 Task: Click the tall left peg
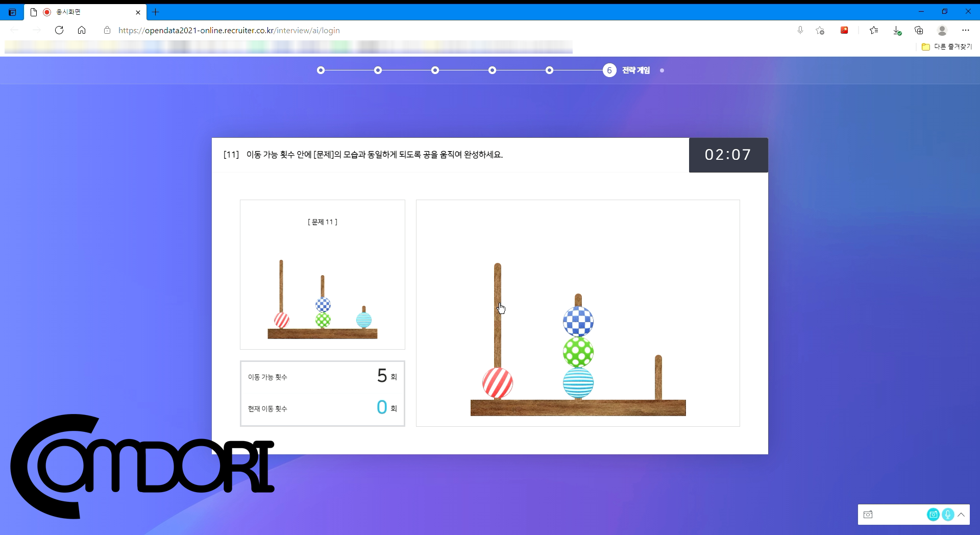pyautogui.click(x=498, y=314)
